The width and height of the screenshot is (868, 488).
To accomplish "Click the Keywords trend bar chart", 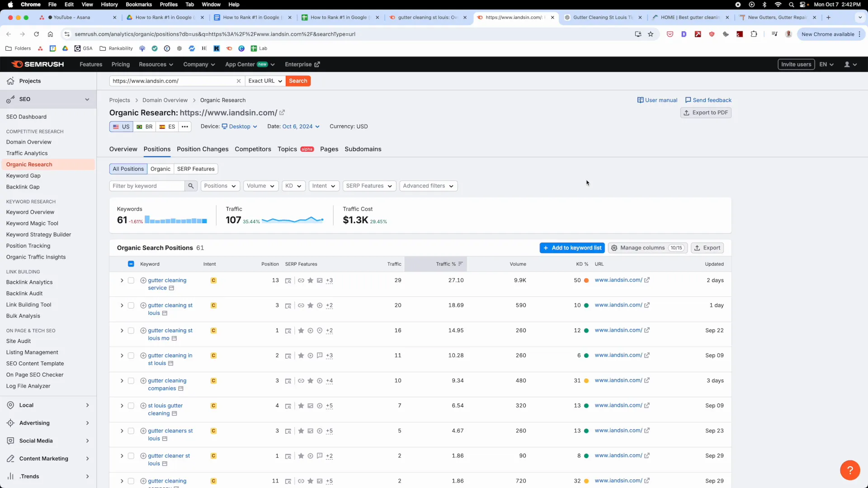I will point(176,220).
